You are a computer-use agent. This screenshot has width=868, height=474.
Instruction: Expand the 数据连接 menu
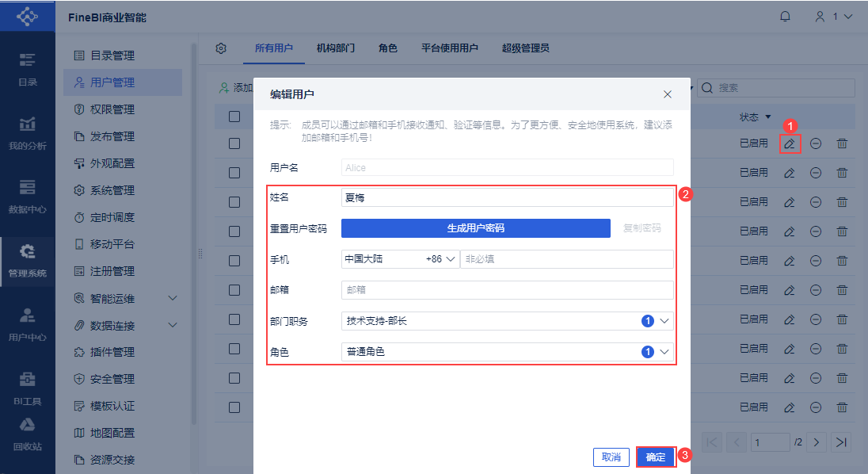pos(173,325)
